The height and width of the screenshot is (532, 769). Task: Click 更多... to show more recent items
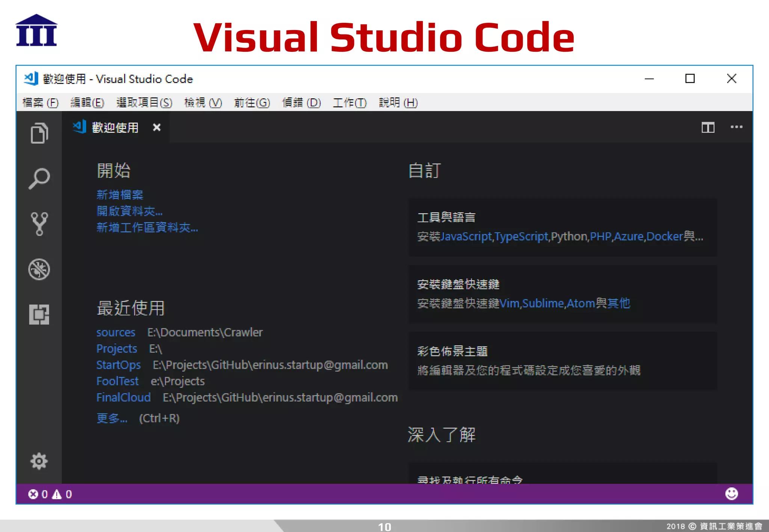[112, 418]
